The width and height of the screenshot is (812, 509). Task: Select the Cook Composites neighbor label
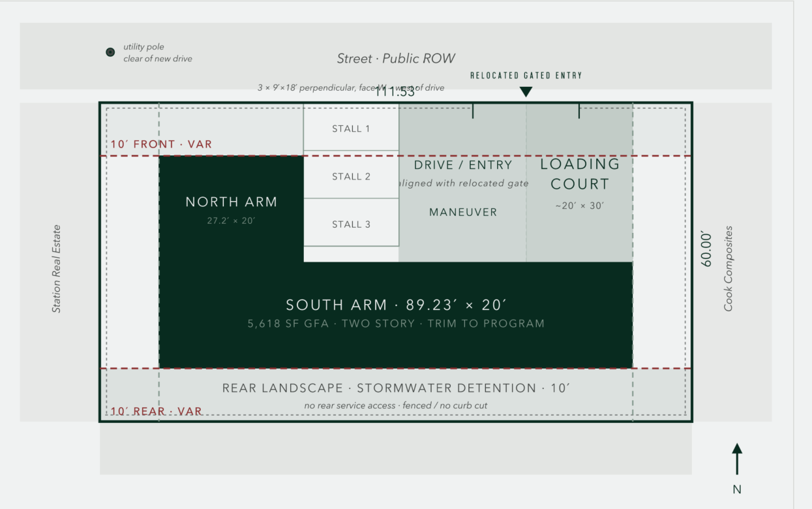(729, 269)
